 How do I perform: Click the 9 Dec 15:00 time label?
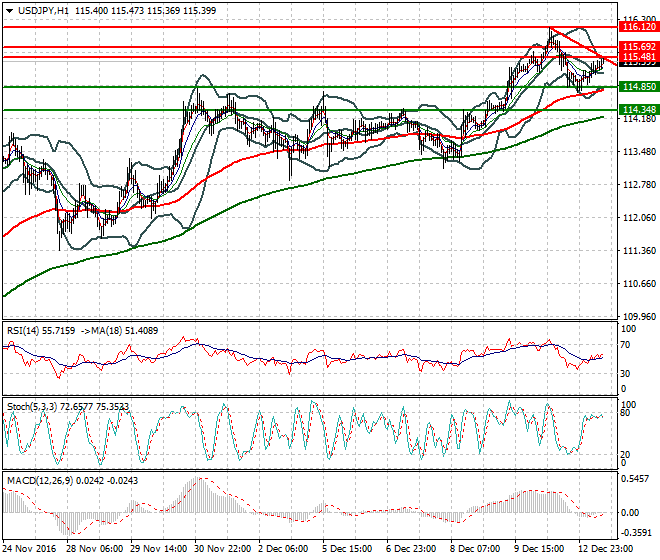point(539,549)
